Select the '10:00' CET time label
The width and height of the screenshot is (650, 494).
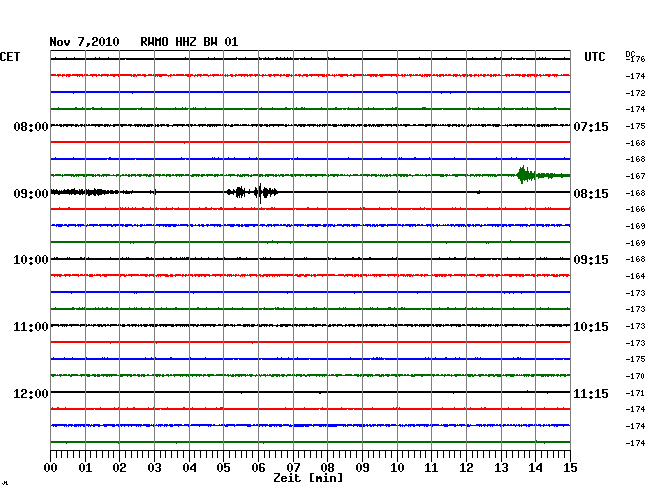tap(31, 260)
